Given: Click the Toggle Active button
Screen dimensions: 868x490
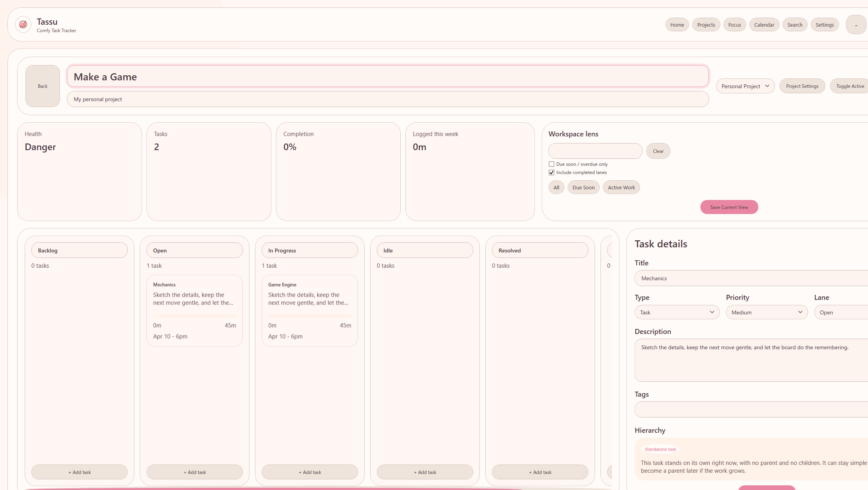Looking at the screenshot, I should pyautogui.click(x=850, y=86).
